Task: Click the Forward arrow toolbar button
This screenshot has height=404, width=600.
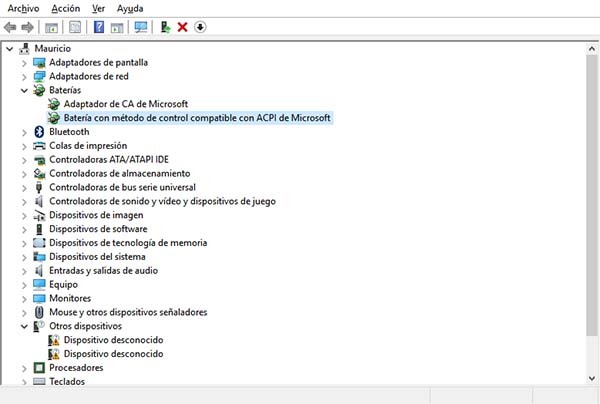Action: tap(27, 27)
